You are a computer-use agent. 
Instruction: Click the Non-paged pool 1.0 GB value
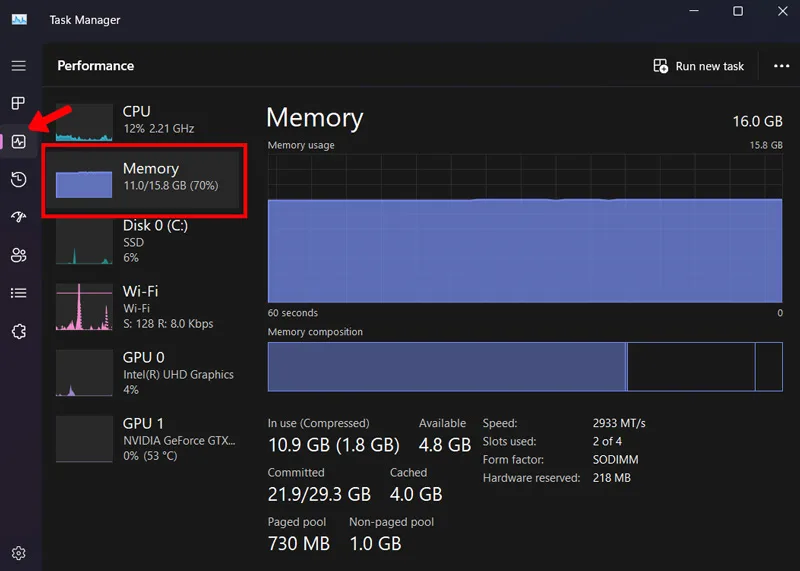coord(375,543)
